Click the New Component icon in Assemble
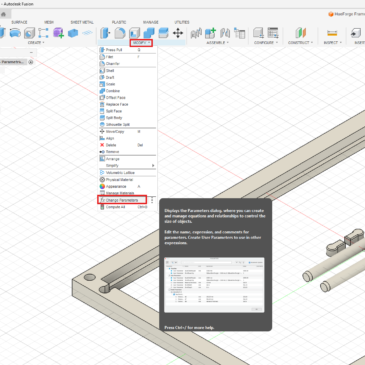Viewport: 365px width, 365px height. point(211,33)
